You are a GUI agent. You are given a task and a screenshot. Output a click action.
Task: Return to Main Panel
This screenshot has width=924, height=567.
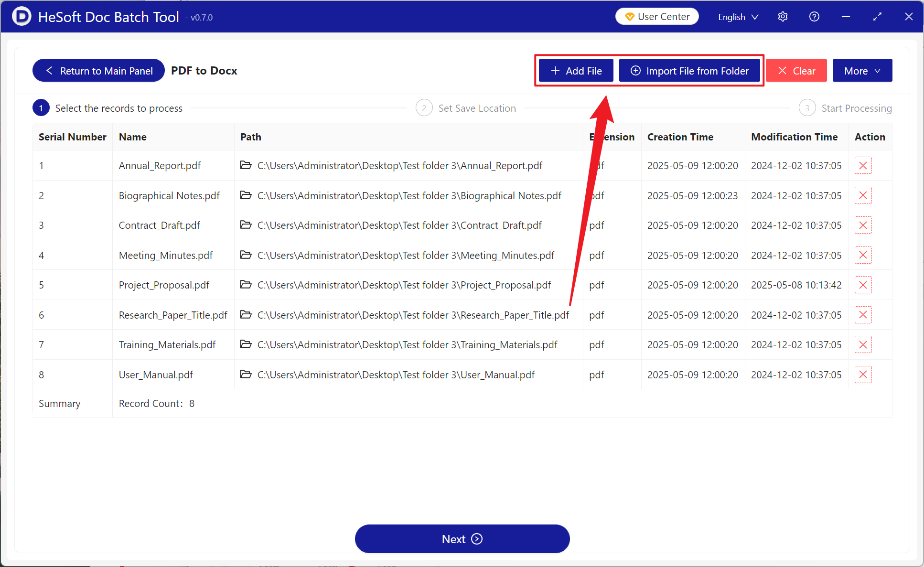coord(99,71)
